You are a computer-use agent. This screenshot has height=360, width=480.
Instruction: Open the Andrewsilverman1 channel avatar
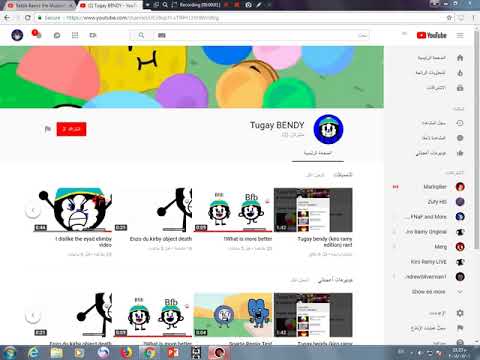pos(460,277)
